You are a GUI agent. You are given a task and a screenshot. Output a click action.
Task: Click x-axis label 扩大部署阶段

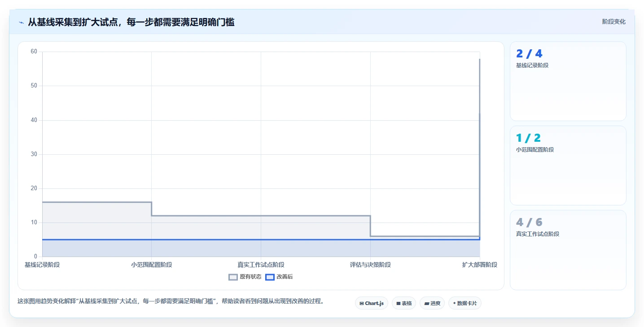480,265
